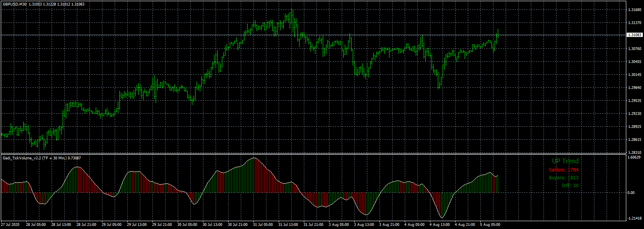The height and width of the screenshot is (229, 644).
Task: Click the 1.31680 price scale label
Action: [635, 10]
